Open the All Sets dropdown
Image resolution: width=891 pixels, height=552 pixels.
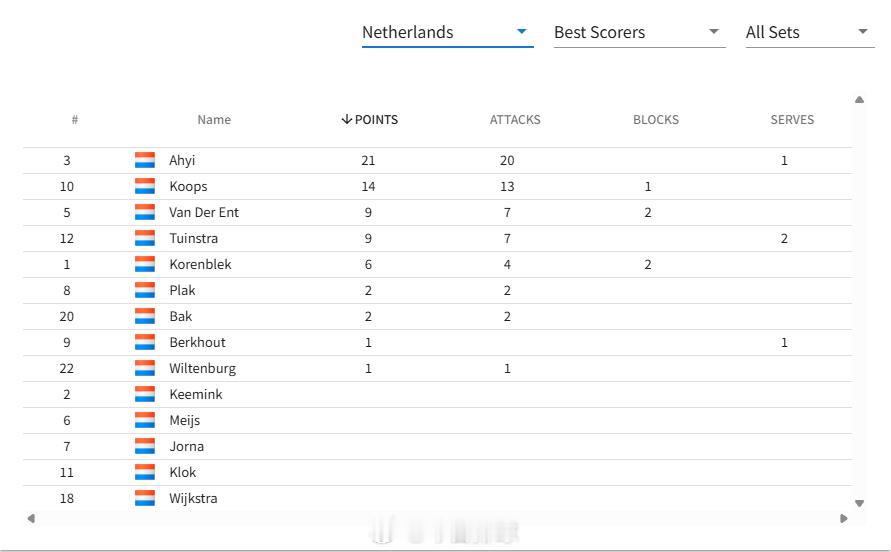810,33
